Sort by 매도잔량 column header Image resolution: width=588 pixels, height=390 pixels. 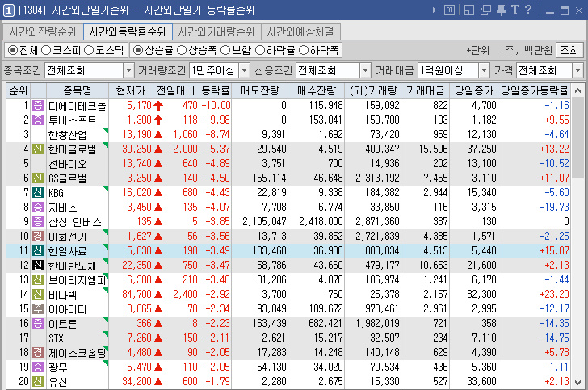click(x=260, y=90)
